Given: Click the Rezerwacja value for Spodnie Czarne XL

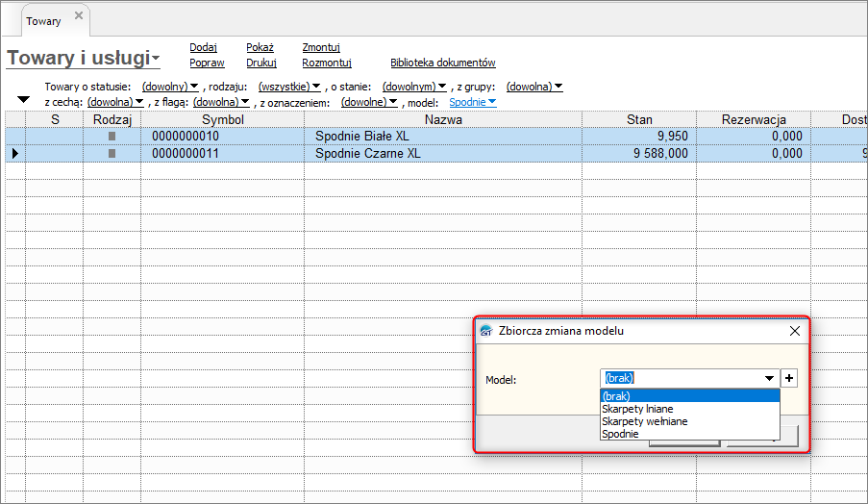Looking at the screenshot, I should [x=786, y=154].
